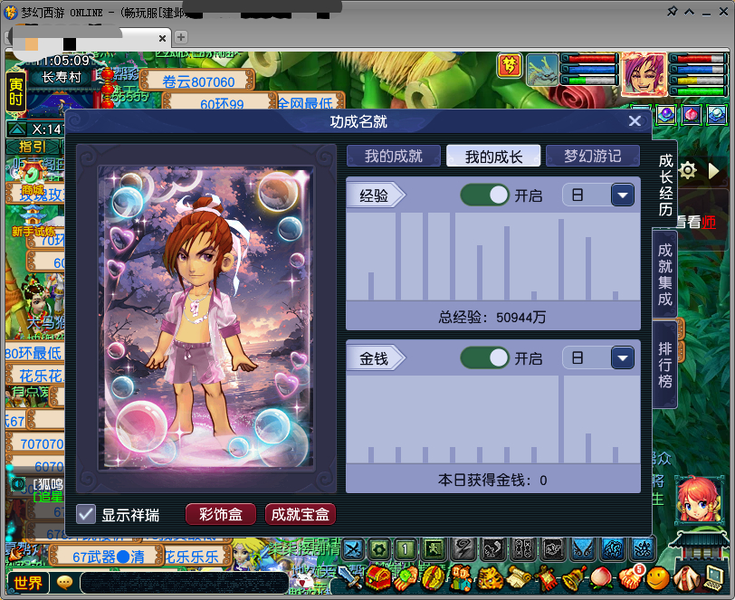Open the 排行榜 side tab
The height and width of the screenshot is (600, 735).
coord(665,365)
